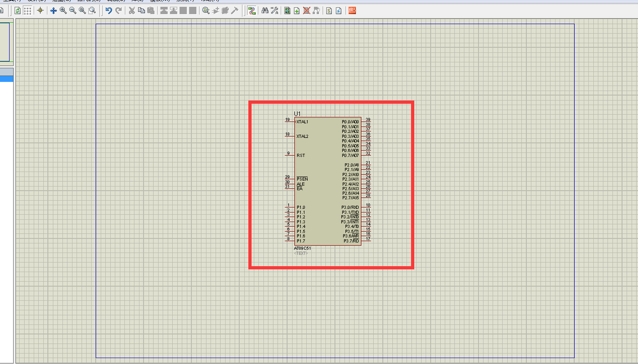The height and width of the screenshot is (364, 638).
Task: Click the U1 reference label
Action: coord(297,114)
